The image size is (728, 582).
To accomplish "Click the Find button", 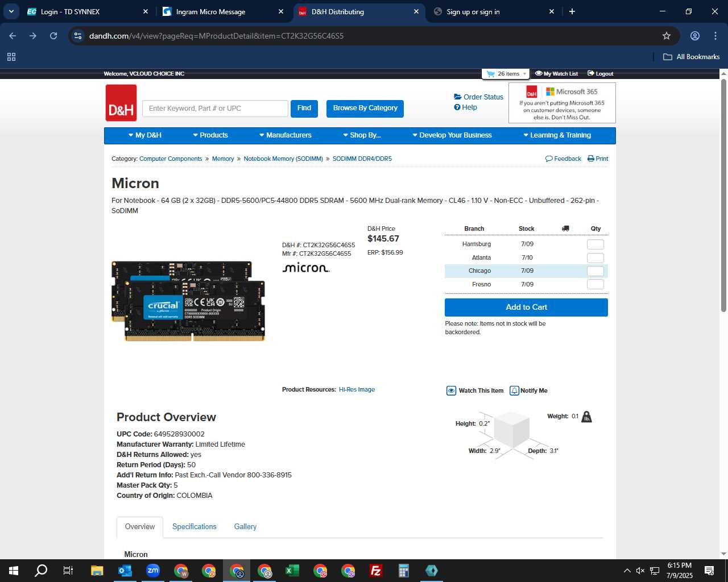I will pyautogui.click(x=304, y=109).
